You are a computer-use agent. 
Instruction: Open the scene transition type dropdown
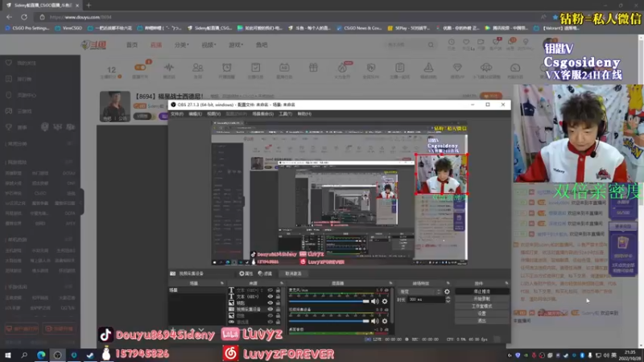pyautogui.click(x=419, y=291)
